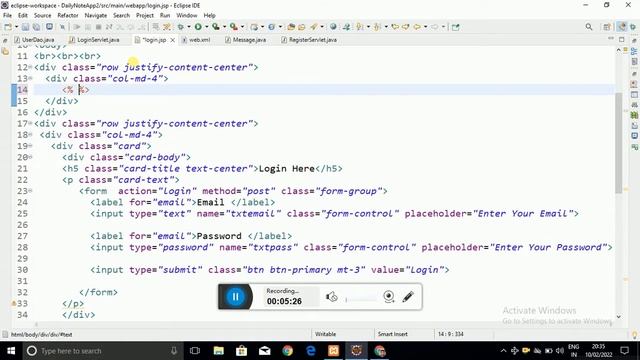Click the Maximize editor area icon

[x=622, y=40]
